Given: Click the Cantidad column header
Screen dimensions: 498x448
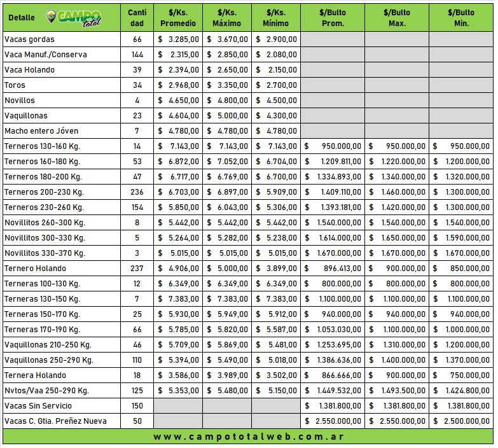Looking at the screenshot, I should (x=137, y=18).
